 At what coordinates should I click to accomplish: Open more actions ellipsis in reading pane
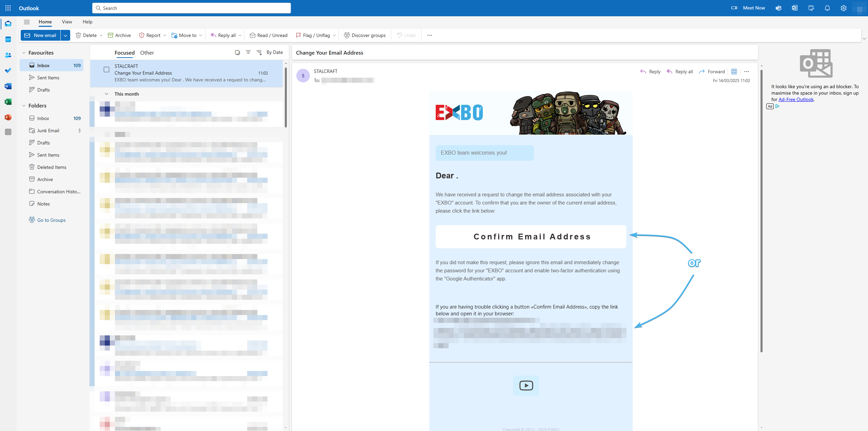[747, 72]
